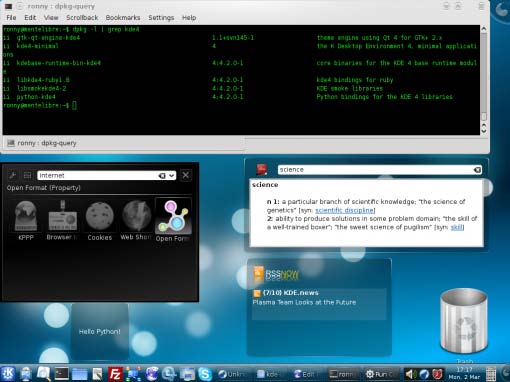This screenshot has width=510, height=382.
Task: Switch to the 'Unkn' taskbar window
Action: point(233,374)
